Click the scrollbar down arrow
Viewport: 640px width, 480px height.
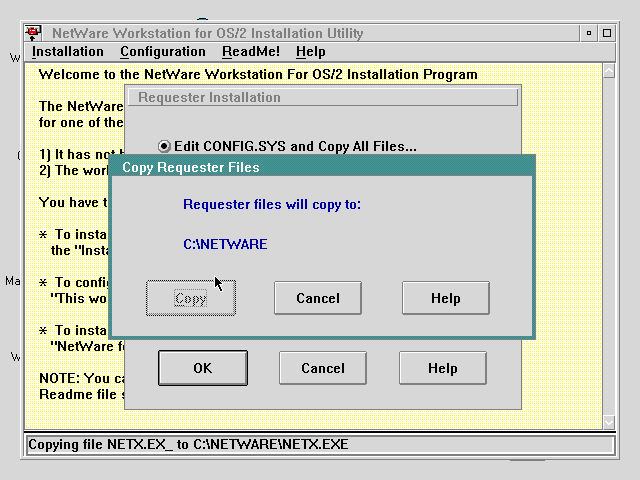click(x=609, y=422)
